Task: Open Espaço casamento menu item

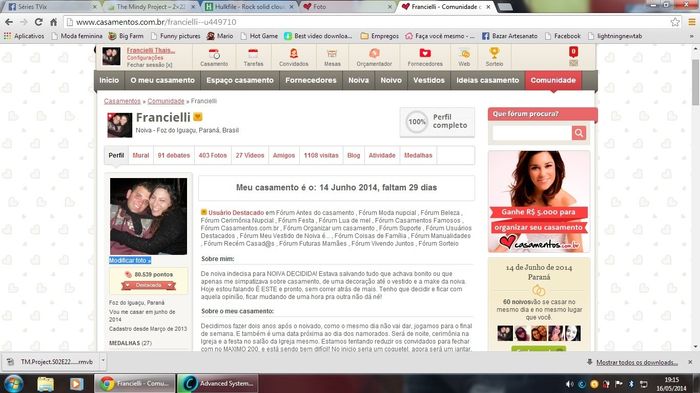Action: (x=240, y=80)
